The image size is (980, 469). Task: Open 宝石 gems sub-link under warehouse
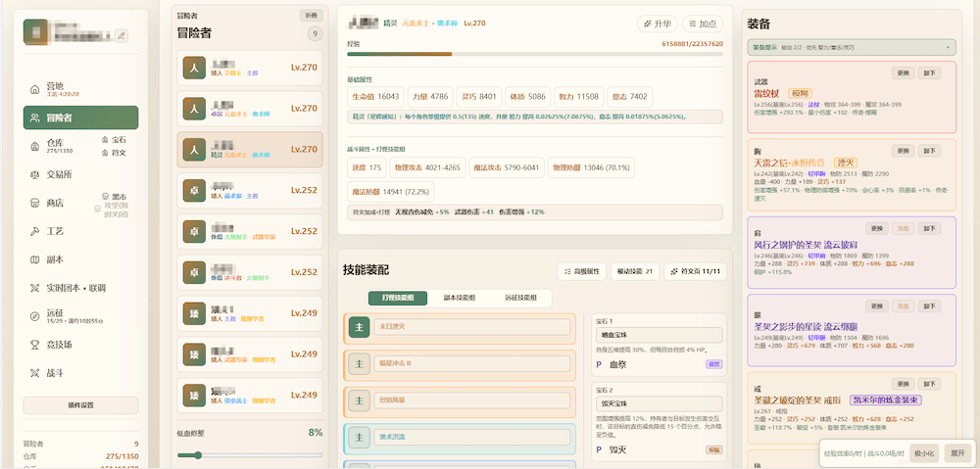coord(114,141)
